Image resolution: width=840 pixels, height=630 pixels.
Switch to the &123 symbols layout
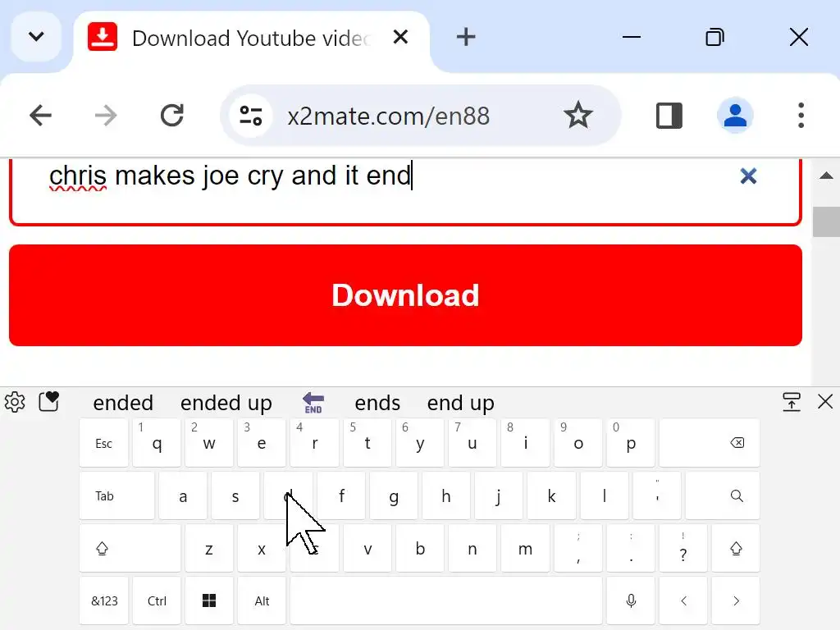pos(104,601)
